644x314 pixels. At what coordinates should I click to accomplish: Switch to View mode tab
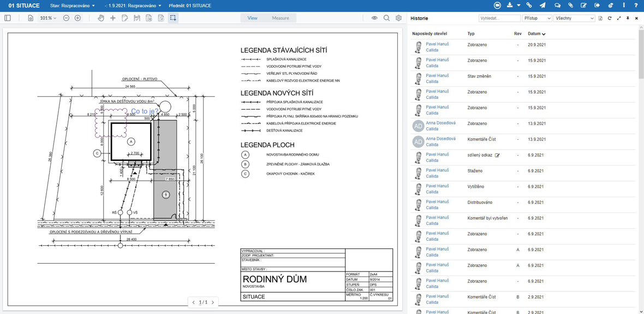click(x=253, y=18)
